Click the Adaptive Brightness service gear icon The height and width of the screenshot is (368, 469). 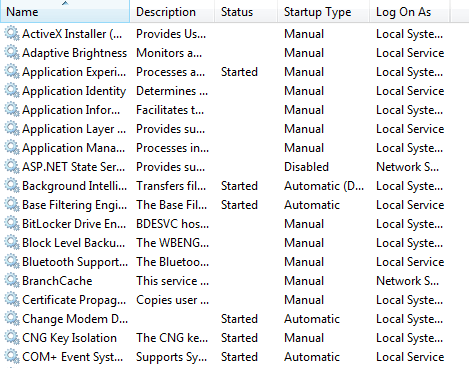click(12, 53)
